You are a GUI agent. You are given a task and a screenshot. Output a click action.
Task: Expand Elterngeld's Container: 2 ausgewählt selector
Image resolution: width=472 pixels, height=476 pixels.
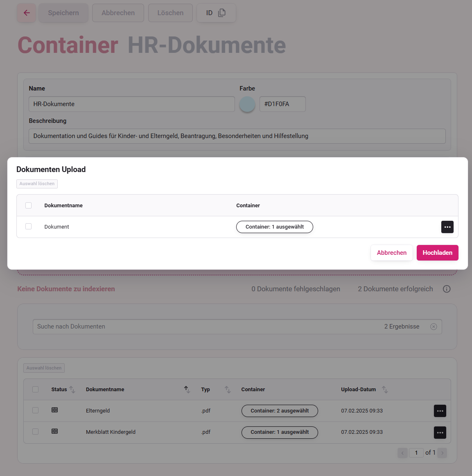[x=280, y=411]
